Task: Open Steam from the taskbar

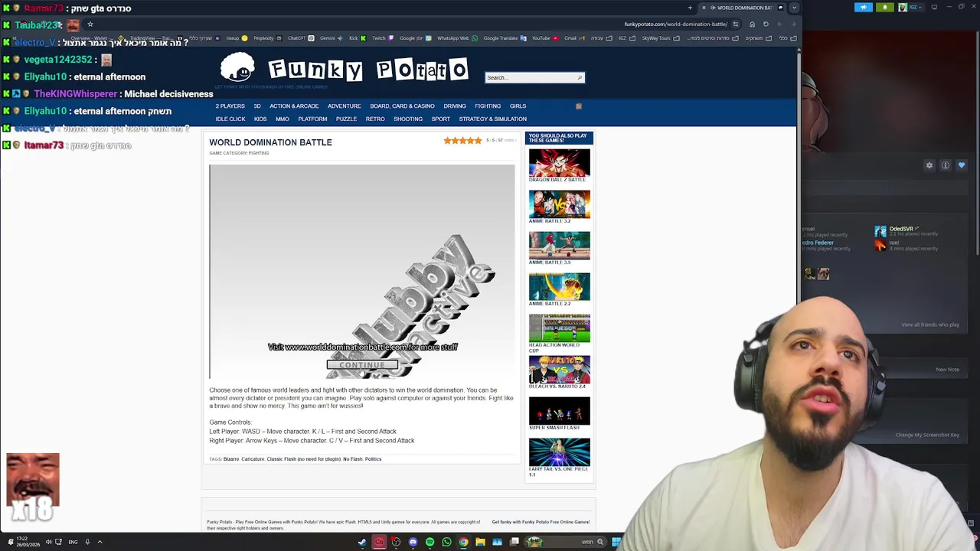Action: click(x=362, y=542)
